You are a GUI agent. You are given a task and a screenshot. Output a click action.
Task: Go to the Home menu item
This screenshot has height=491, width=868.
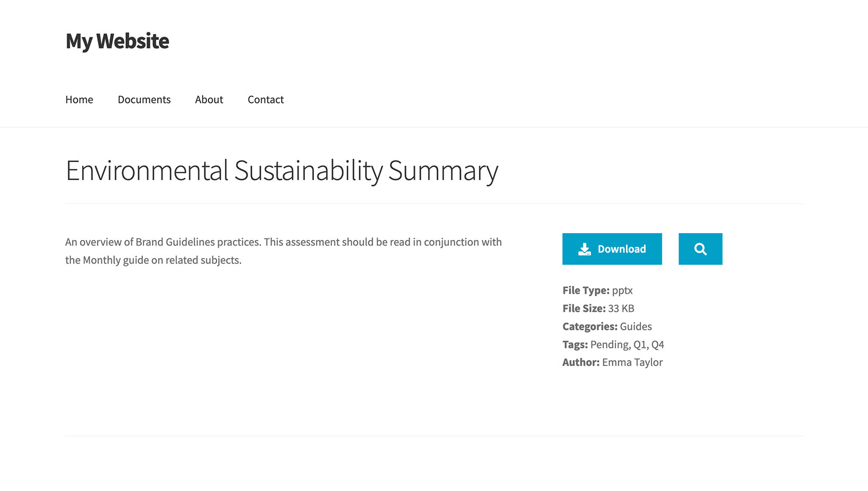[x=79, y=100]
